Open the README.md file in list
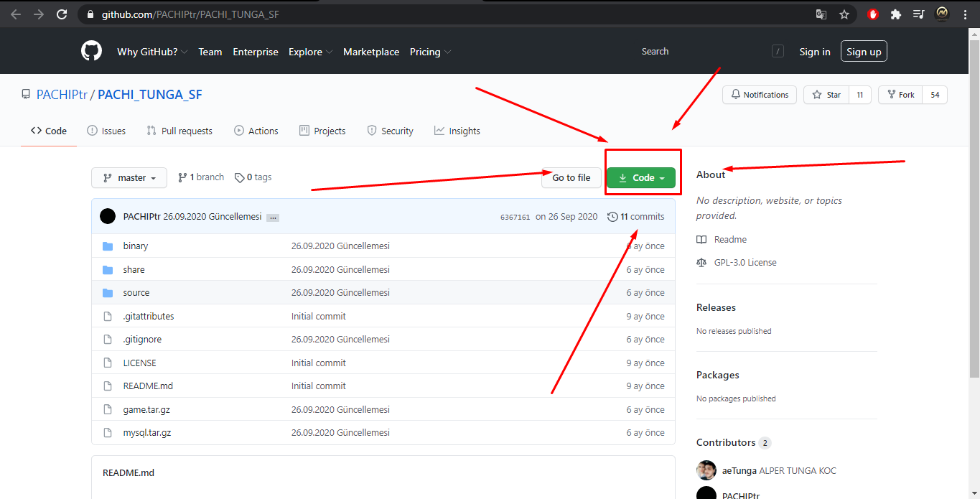 click(148, 386)
